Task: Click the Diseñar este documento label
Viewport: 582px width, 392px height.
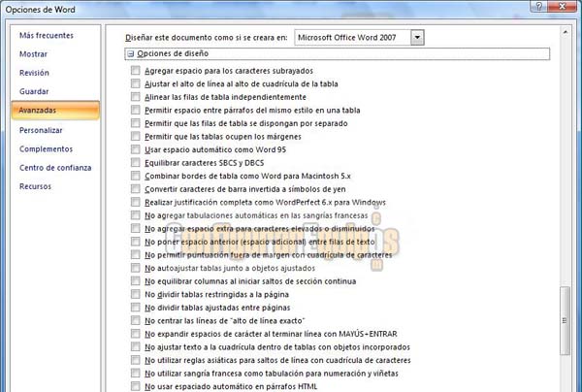Action: coord(207,38)
